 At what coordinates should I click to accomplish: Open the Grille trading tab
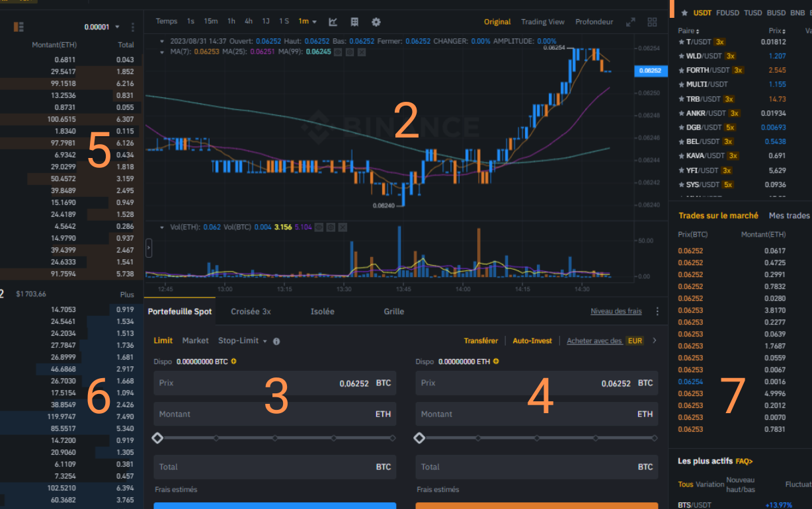(x=393, y=311)
